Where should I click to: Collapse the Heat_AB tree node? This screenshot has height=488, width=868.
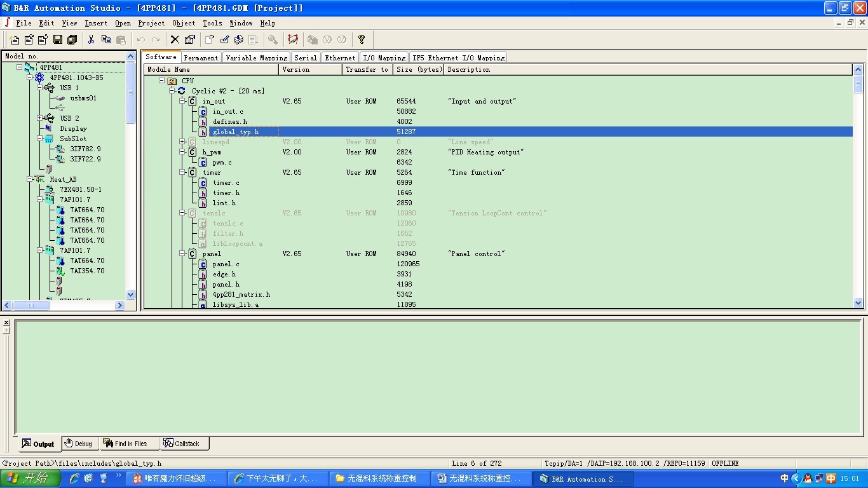[x=29, y=179]
